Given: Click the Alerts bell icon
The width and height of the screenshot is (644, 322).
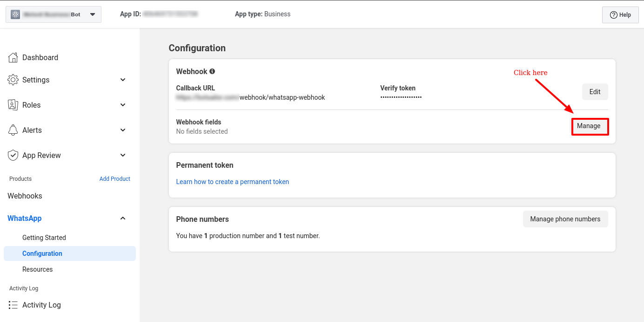Looking at the screenshot, I should [13, 130].
